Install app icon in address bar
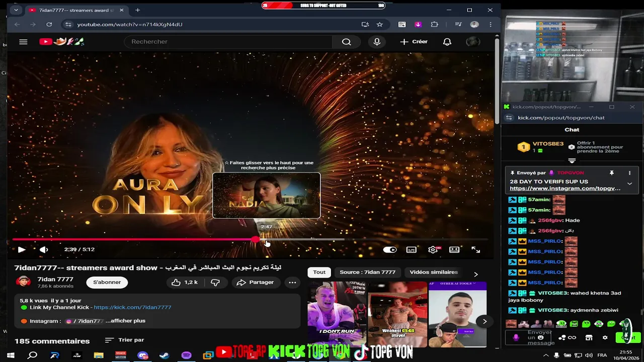Viewport: 644px width, 362px height. point(365,24)
